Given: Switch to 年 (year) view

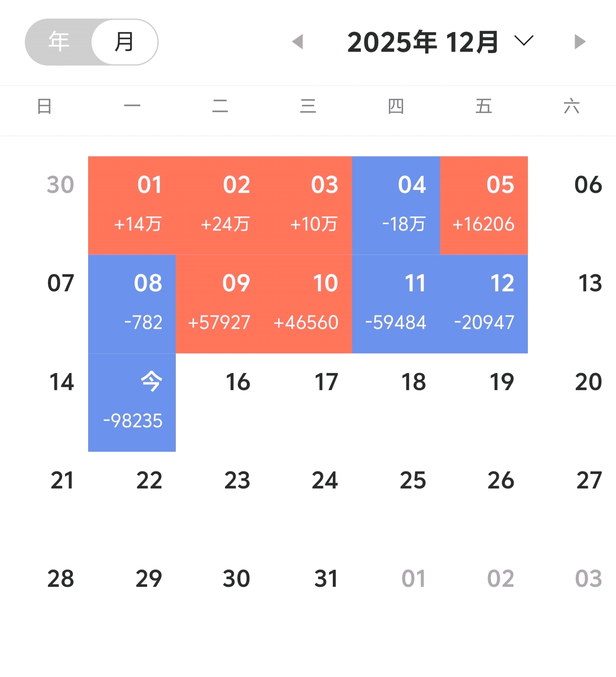Looking at the screenshot, I should tap(59, 42).
